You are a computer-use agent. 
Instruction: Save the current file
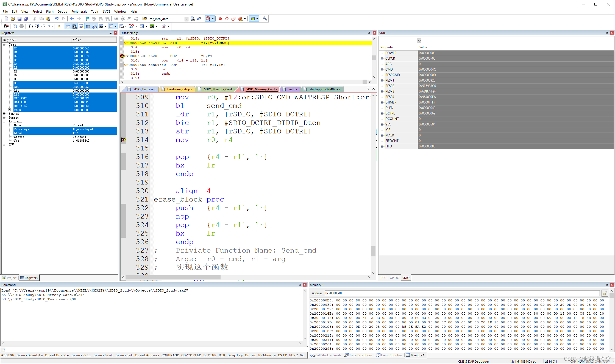(19, 19)
